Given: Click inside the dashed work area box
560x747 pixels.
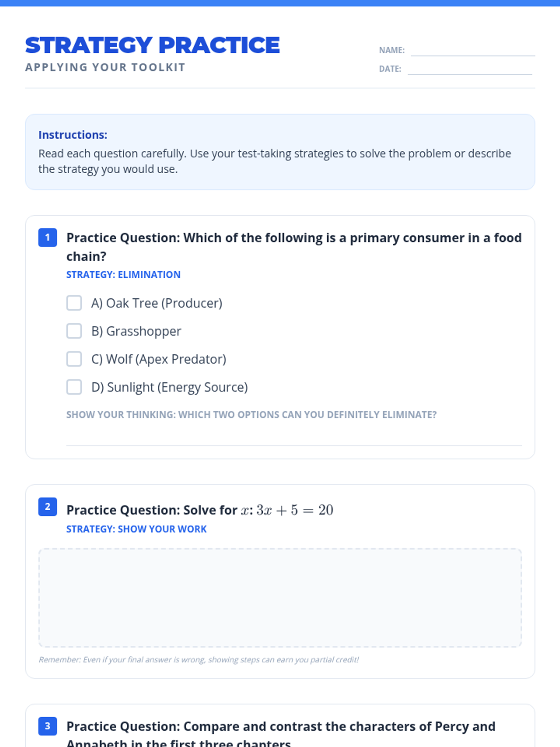Looking at the screenshot, I should (280, 598).
